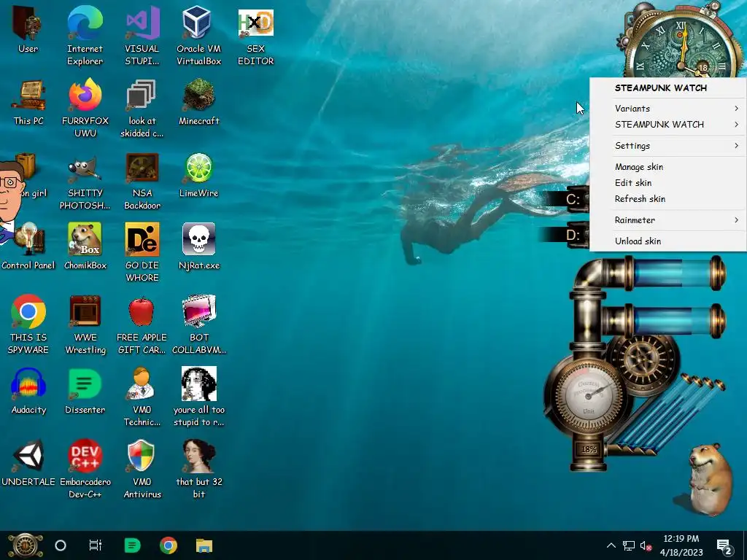Open the FREE APPLE GIFT CAR... icon
Image resolution: width=747 pixels, height=560 pixels.
click(142, 312)
